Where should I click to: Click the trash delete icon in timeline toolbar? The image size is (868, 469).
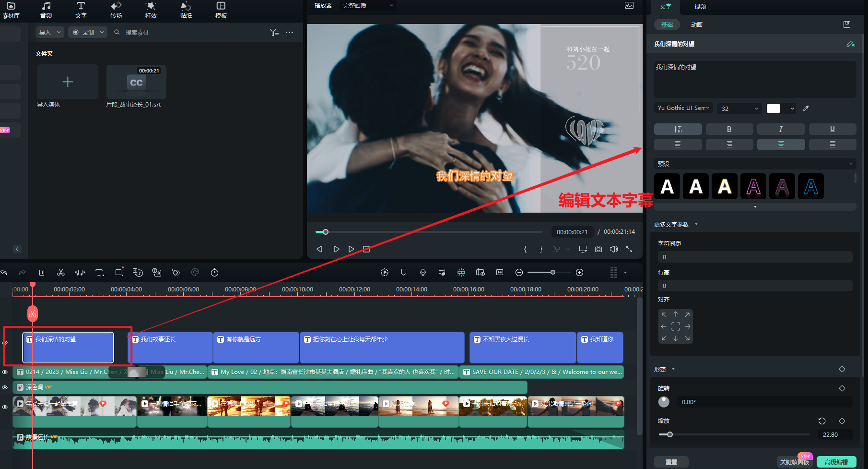[x=42, y=273]
